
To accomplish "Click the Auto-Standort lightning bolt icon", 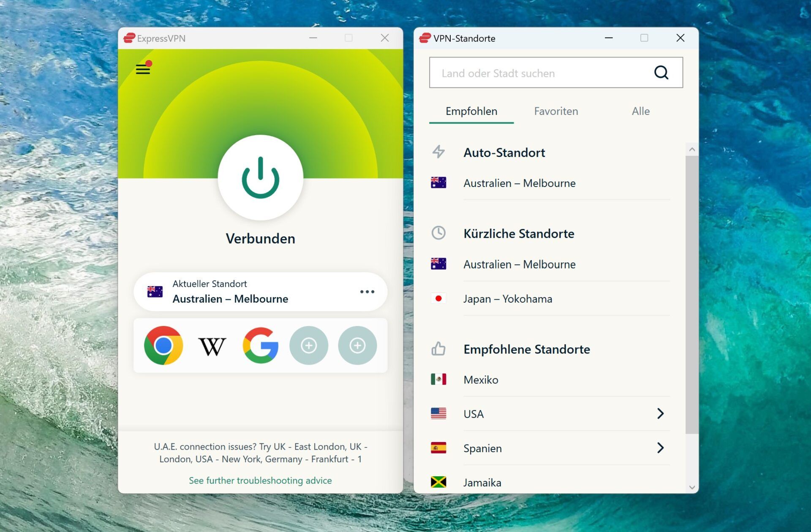I will coord(438,152).
